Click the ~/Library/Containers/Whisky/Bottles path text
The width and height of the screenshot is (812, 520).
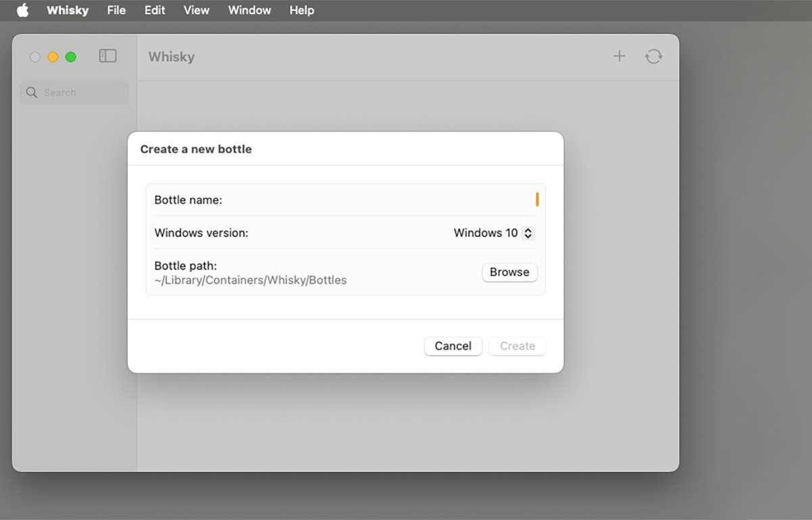click(x=250, y=280)
